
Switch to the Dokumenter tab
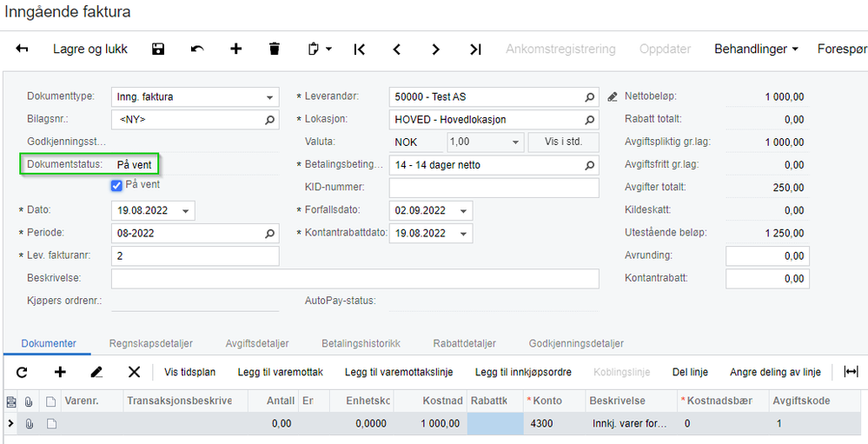coord(49,343)
